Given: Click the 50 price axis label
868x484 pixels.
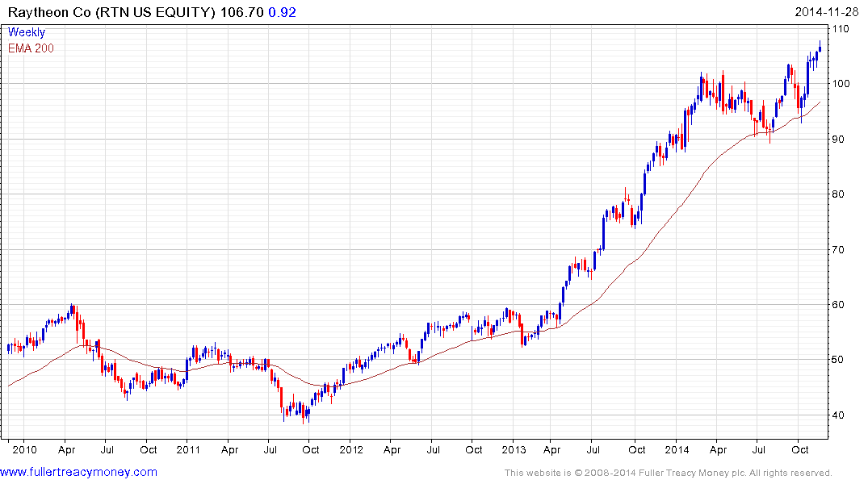Looking at the screenshot, I should 838,360.
